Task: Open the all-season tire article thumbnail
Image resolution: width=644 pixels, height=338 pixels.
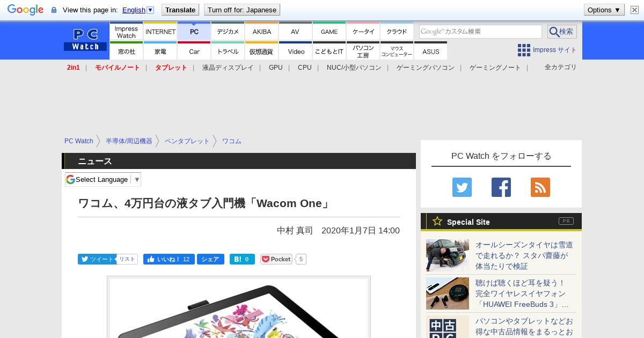Action: (x=448, y=255)
